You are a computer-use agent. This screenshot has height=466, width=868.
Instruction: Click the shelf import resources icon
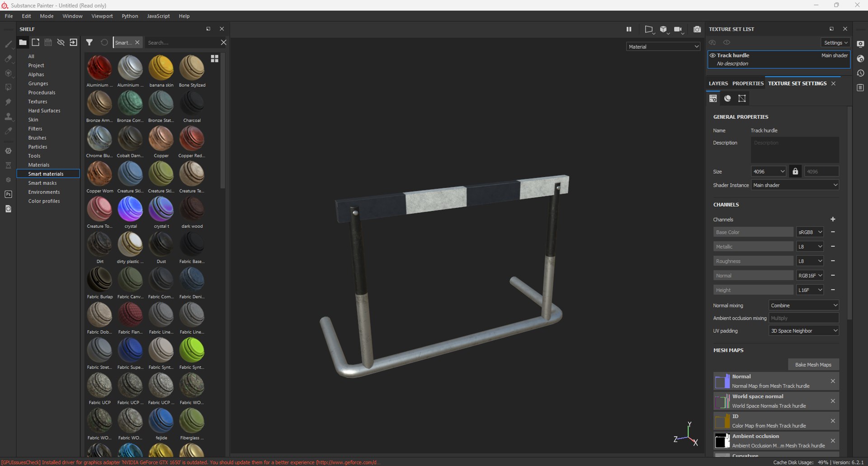(x=73, y=42)
